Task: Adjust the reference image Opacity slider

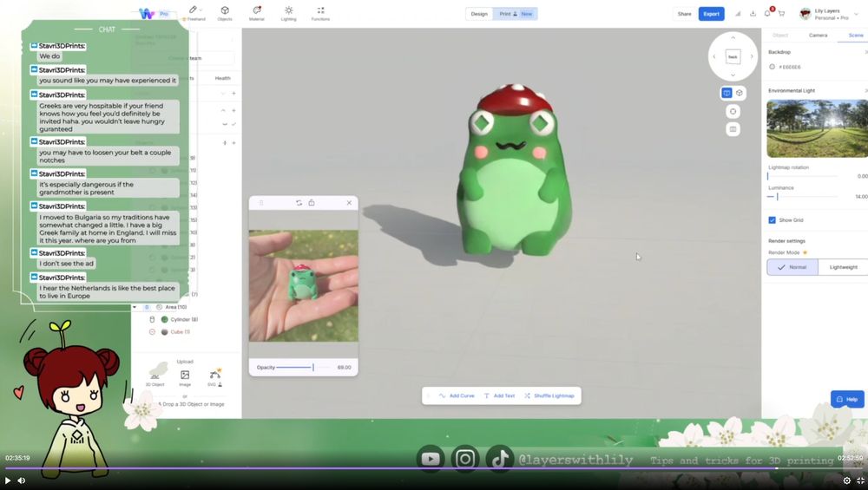Action: 303,367
